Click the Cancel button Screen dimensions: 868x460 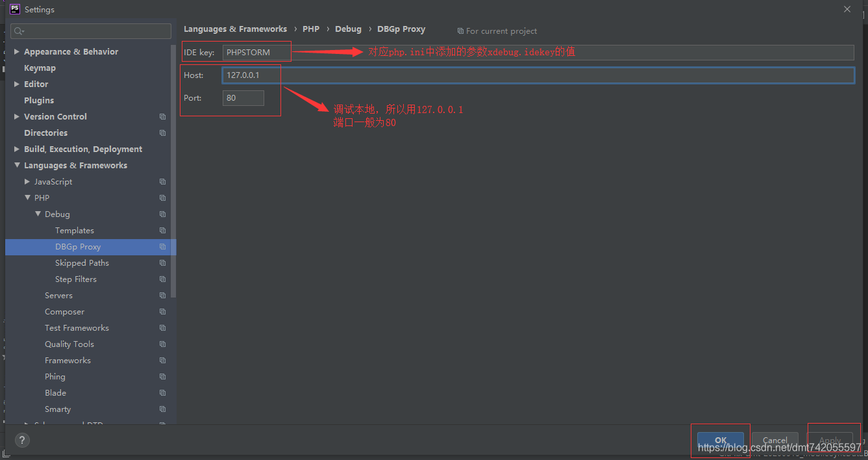point(775,440)
